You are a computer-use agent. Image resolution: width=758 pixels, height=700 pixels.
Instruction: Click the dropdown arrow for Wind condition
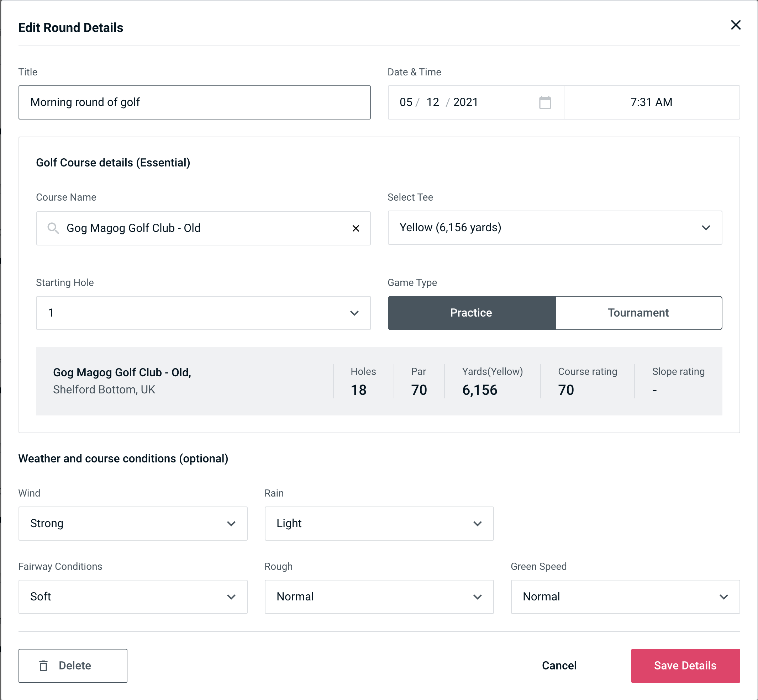point(232,523)
